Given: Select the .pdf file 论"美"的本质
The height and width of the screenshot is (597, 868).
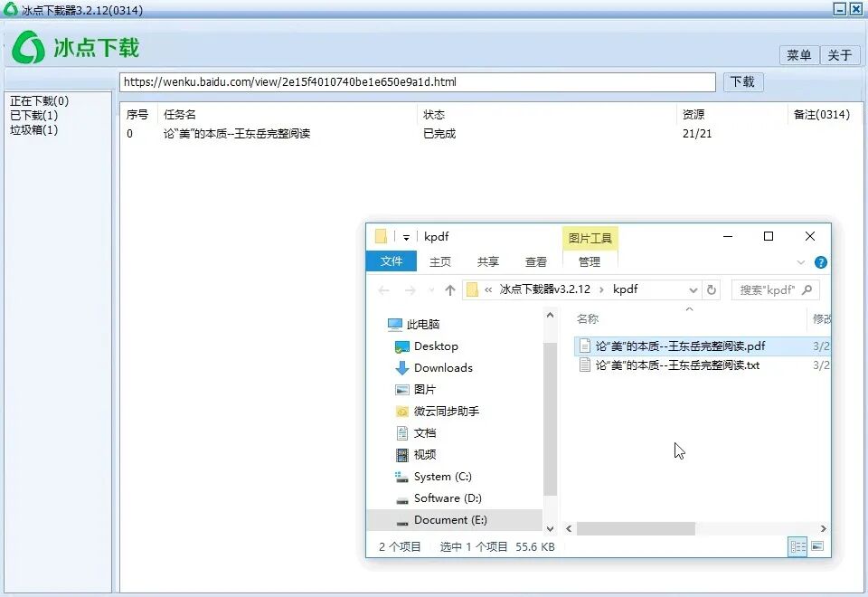Looking at the screenshot, I should [x=680, y=346].
